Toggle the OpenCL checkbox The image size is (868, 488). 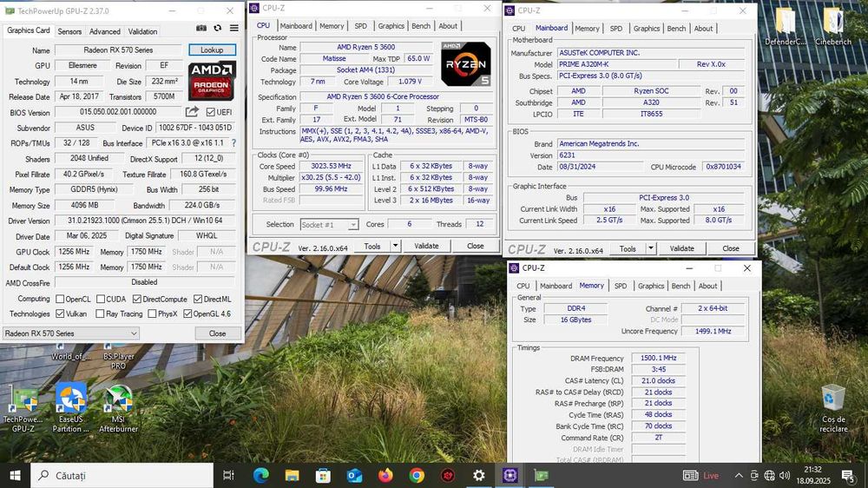pyautogui.click(x=60, y=299)
